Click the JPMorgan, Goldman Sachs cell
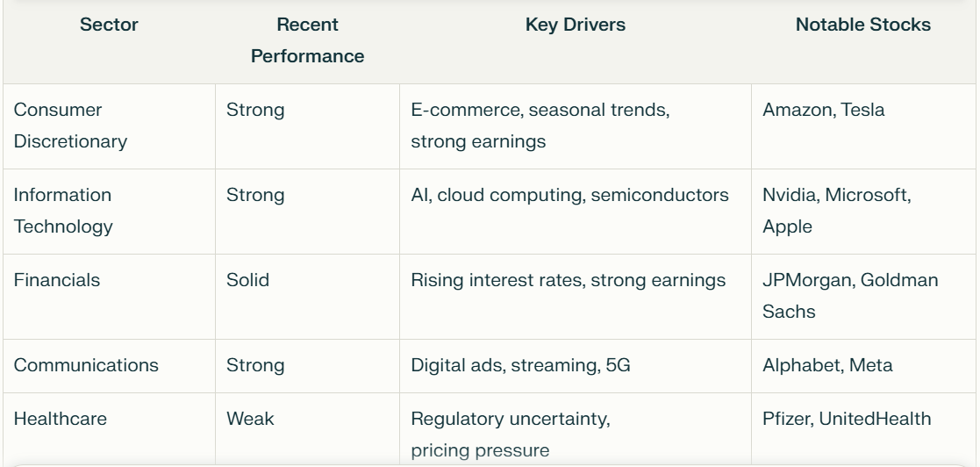The width and height of the screenshot is (980, 467). click(x=863, y=297)
